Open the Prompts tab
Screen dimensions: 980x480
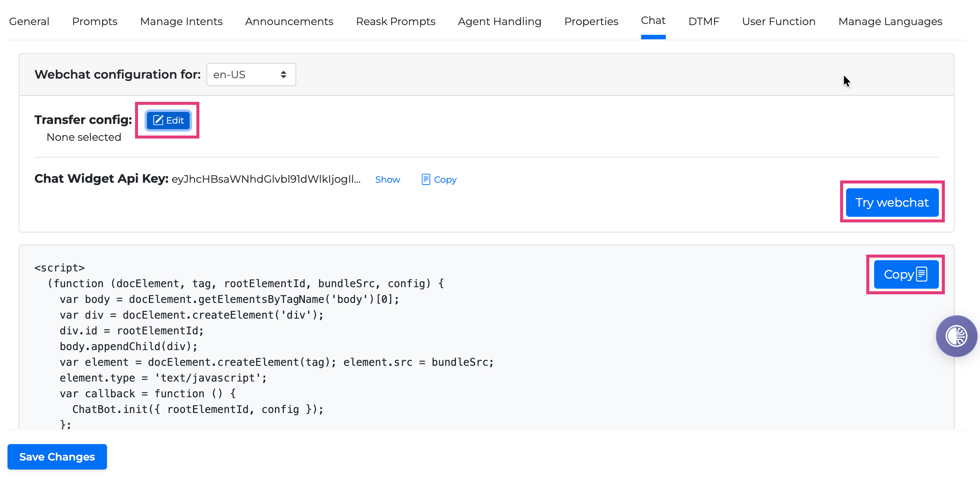(x=95, y=21)
